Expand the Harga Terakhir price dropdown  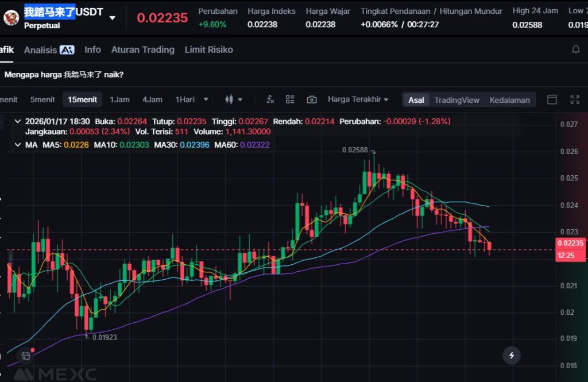point(358,99)
